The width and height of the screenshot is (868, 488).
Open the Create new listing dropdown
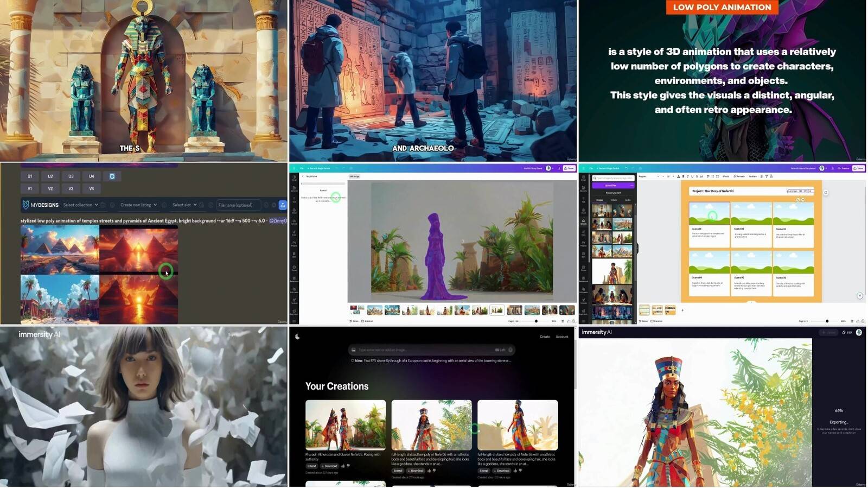(138, 205)
